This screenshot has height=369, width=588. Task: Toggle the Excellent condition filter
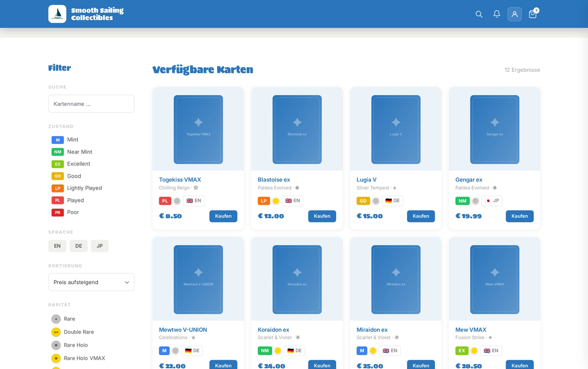coord(71,164)
